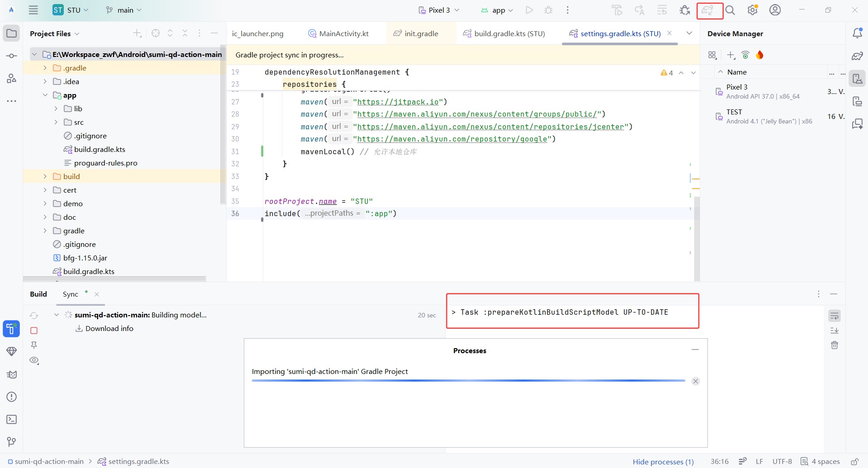The height and width of the screenshot is (468, 868).
Task: Collapse sumi-qd-action-main build node
Action: pos(56,315)
